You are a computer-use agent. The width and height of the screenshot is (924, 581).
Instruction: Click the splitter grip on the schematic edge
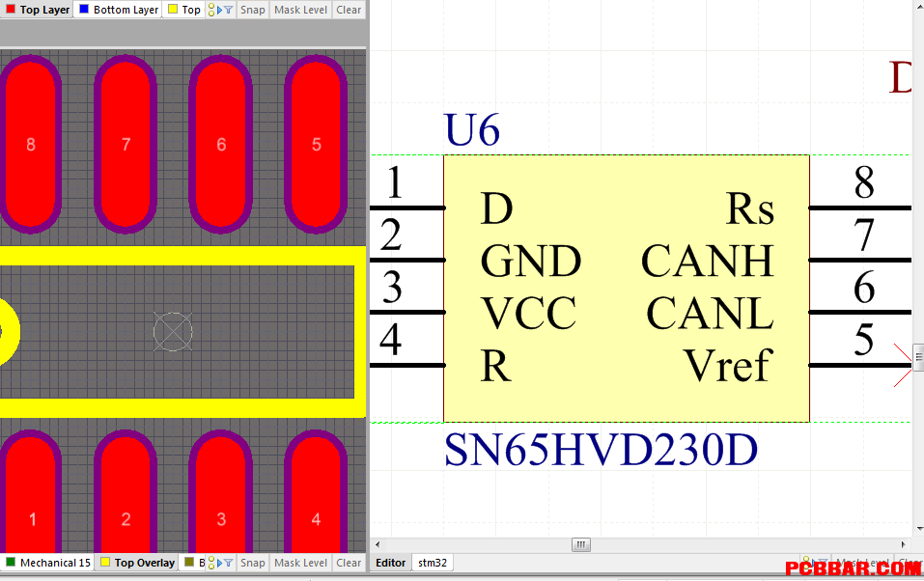point(919,357)
